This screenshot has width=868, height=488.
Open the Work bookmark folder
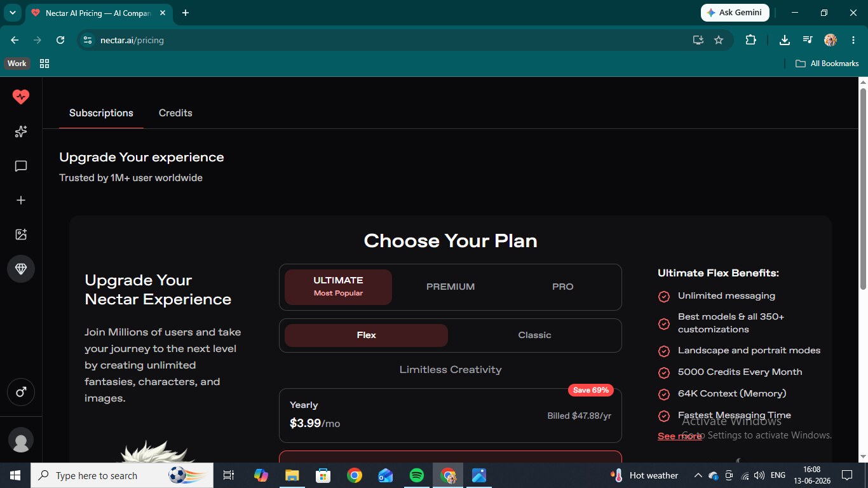pos(17,64)
